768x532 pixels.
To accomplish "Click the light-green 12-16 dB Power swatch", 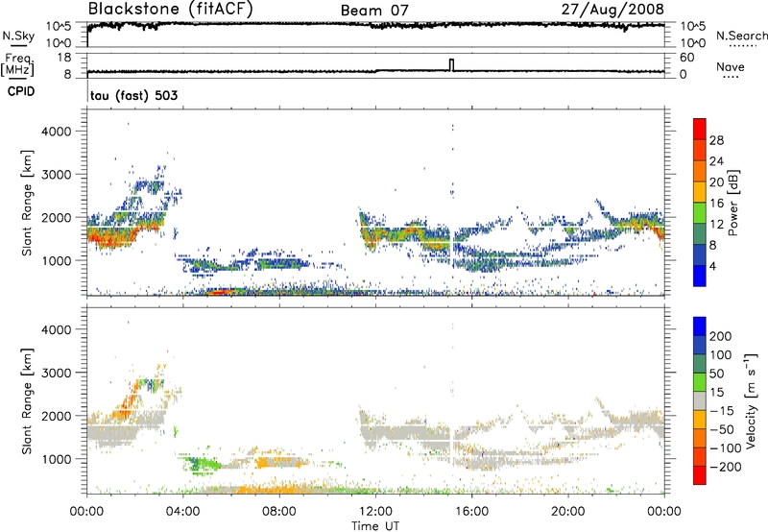I will tap(700, 213).
